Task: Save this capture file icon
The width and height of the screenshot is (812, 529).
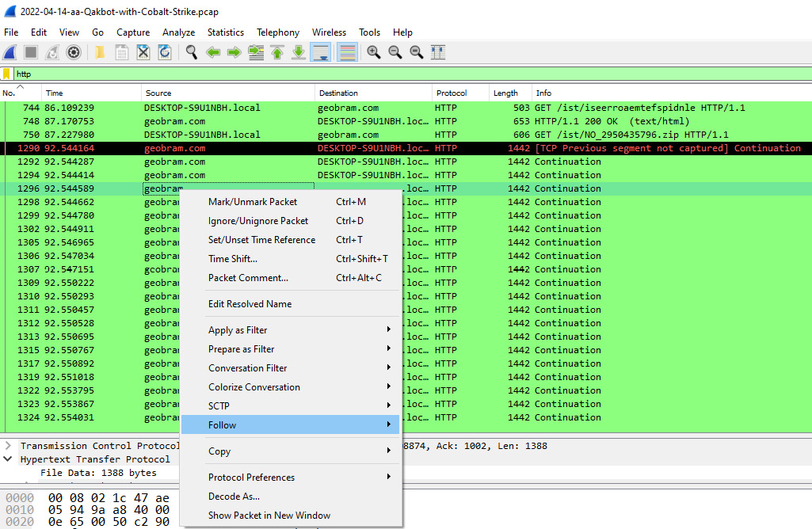Action: (122, 52)
